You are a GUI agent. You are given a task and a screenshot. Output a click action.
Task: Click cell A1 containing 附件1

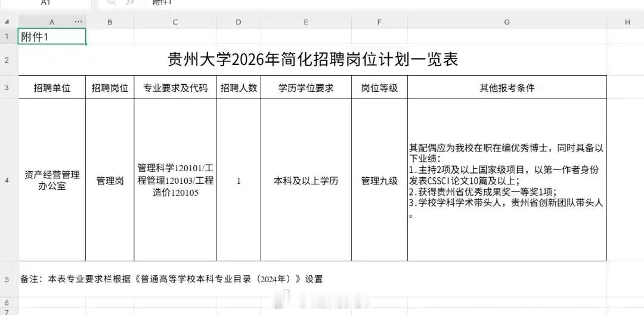(52, 36)
